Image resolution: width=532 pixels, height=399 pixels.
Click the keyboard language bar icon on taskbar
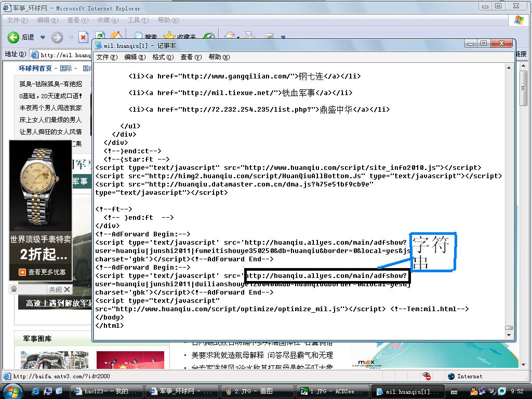coord(454,392)
